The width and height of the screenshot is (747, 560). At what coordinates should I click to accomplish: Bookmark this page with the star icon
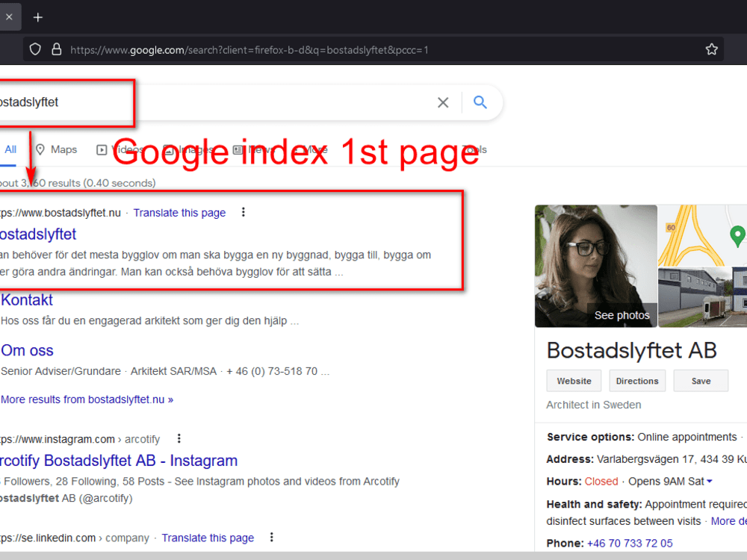(711, 49)
